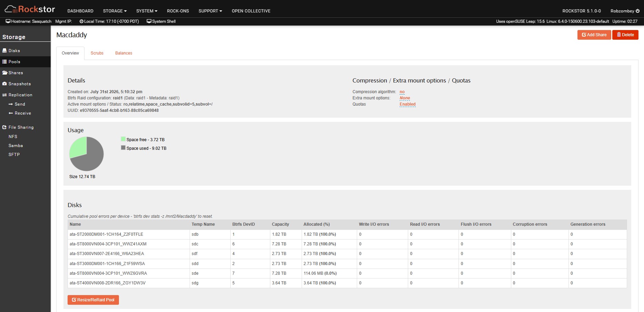Go to Samba under File Sharing
Screen dimensions: 644x312
click(x=16, y=145)
